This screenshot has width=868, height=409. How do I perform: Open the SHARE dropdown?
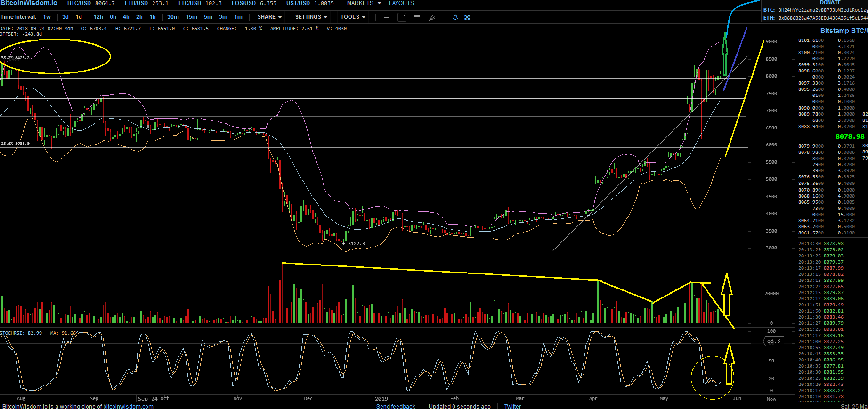pos(269,17)
